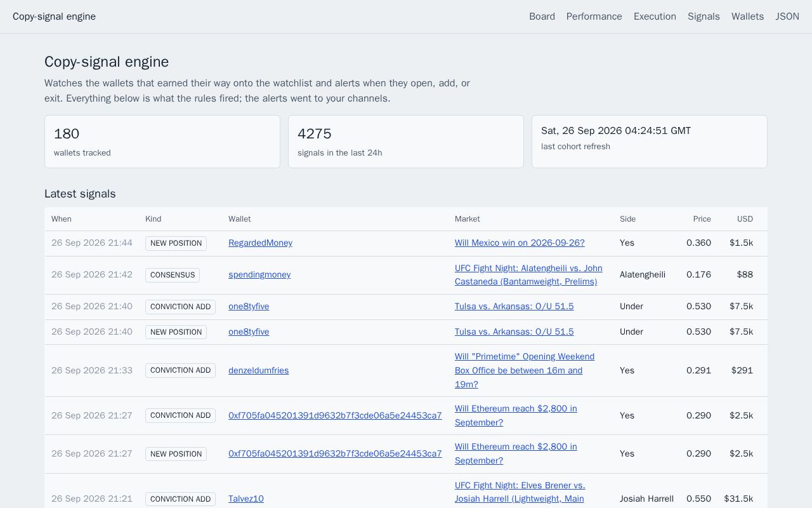Image resolution: width=812 pixels, height=508 pixels.
Task: Open the Board nav link
Action: point(542,17)
